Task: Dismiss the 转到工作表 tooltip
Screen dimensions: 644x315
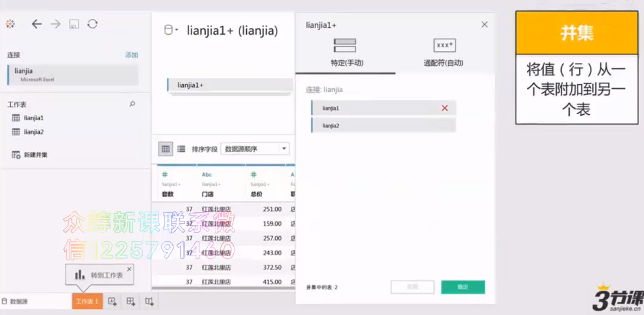Action: point(129,269)
